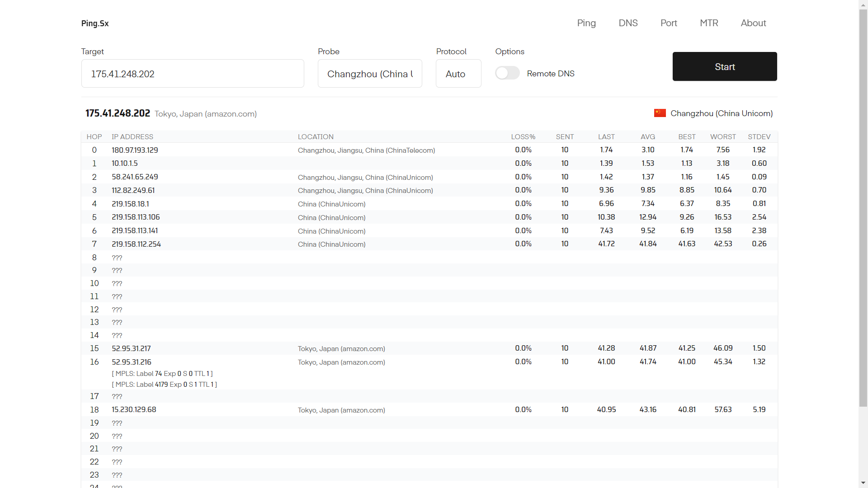Click IP address 52.95.31.216

(132, 362)
